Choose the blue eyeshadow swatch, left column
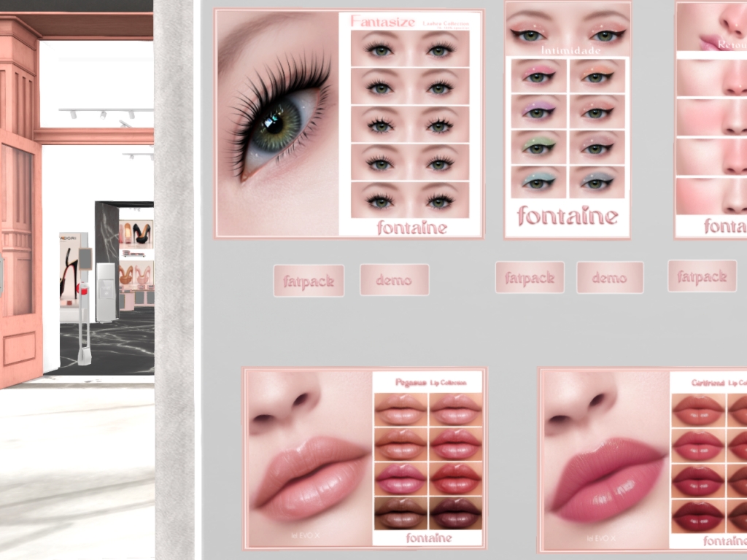 pos(539,182)
